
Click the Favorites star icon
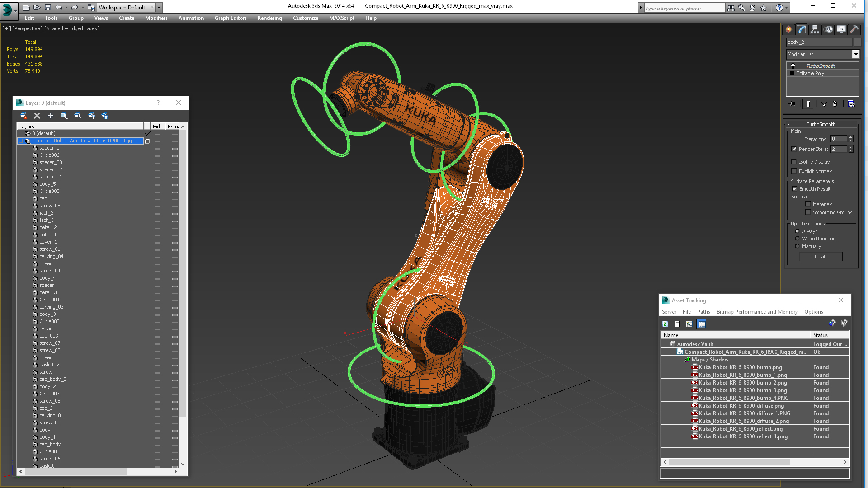764,8
